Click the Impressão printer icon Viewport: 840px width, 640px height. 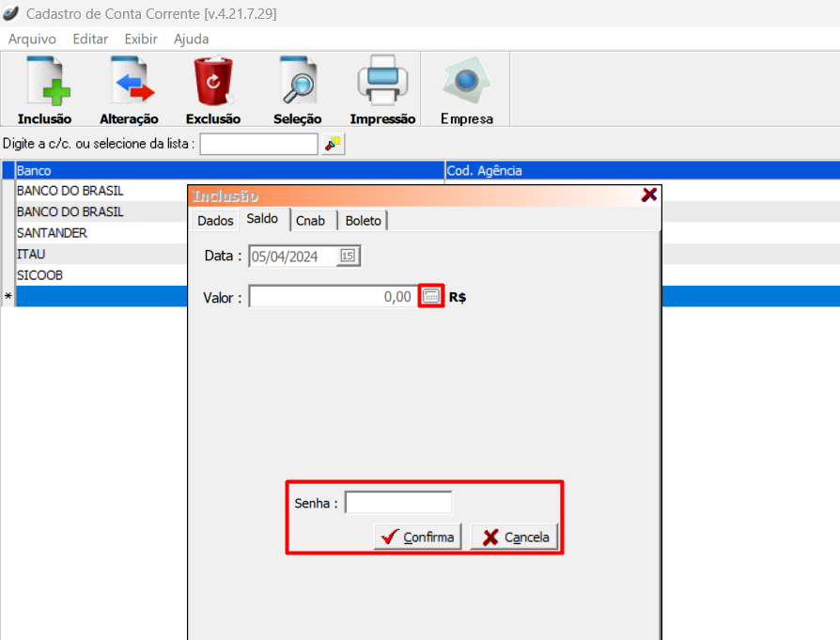point(382,82)
